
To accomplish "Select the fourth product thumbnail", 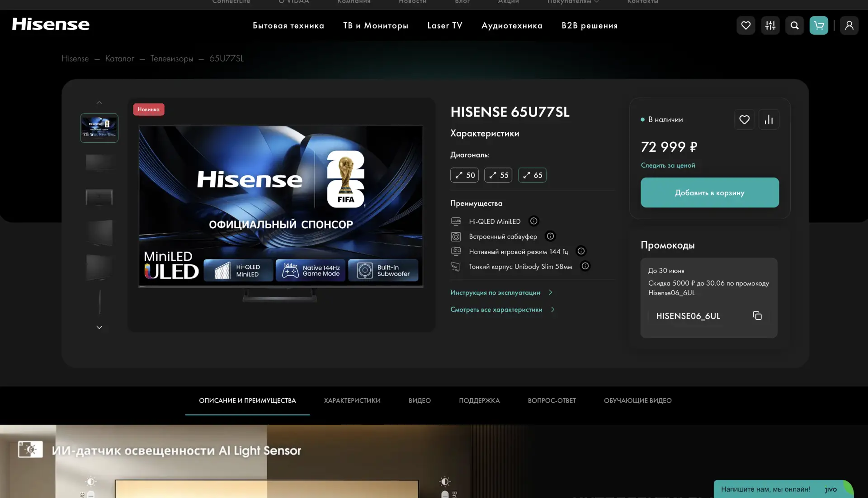I will [x=99, y=233].
